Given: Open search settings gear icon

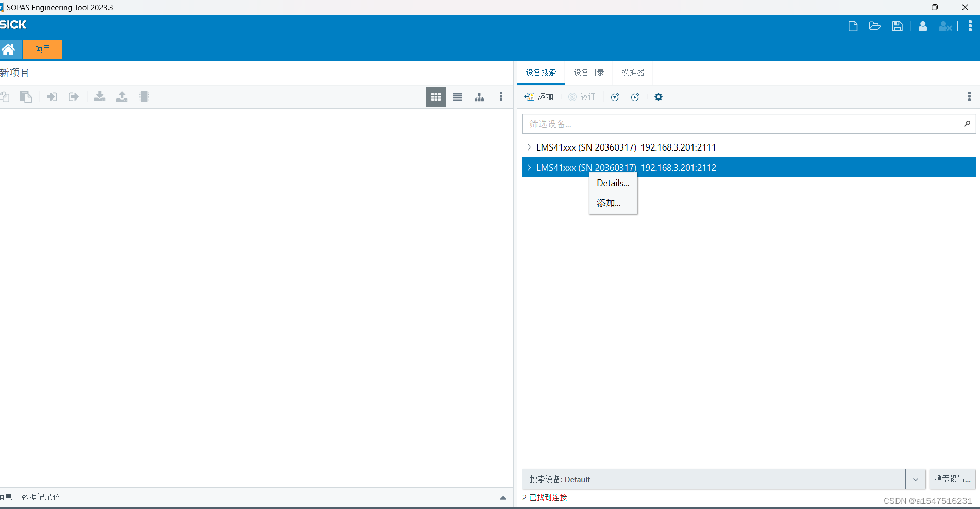Looking at the screenshot, I should 658,97.
